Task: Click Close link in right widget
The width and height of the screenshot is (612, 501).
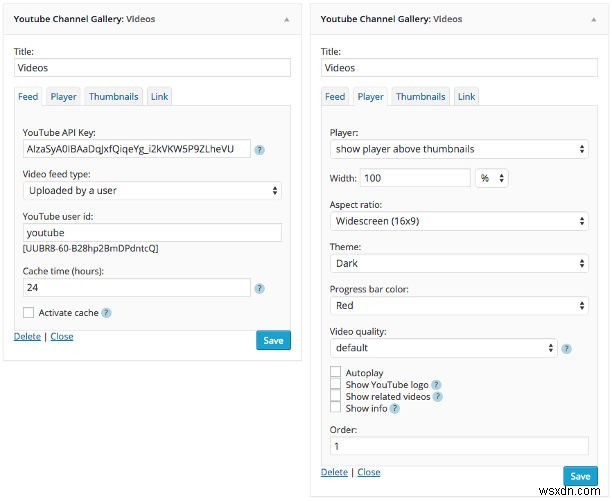Action: (369, 472)
